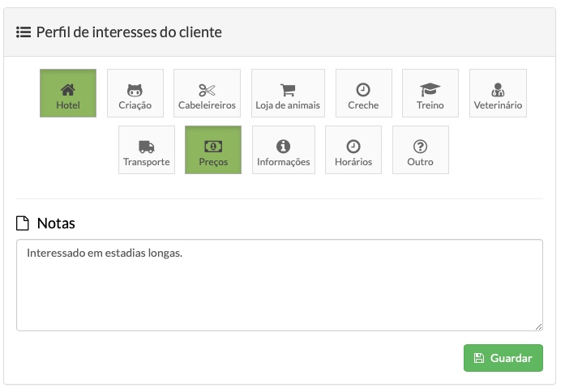Click the Notas section label

56,224
